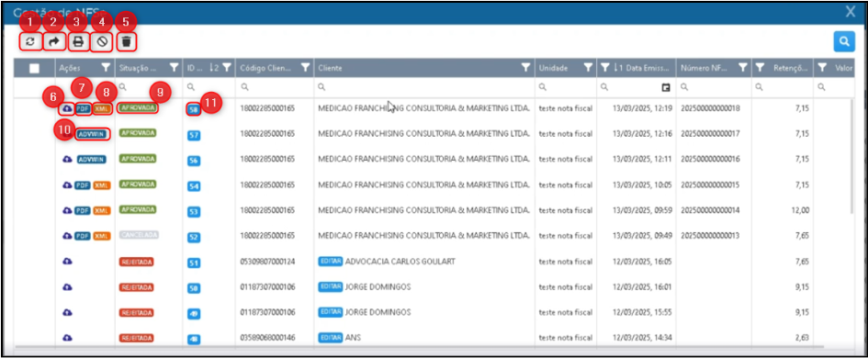
Task: Open the PDF badge for ID 54
Action: pyautogui.click(x=83, y=185)
